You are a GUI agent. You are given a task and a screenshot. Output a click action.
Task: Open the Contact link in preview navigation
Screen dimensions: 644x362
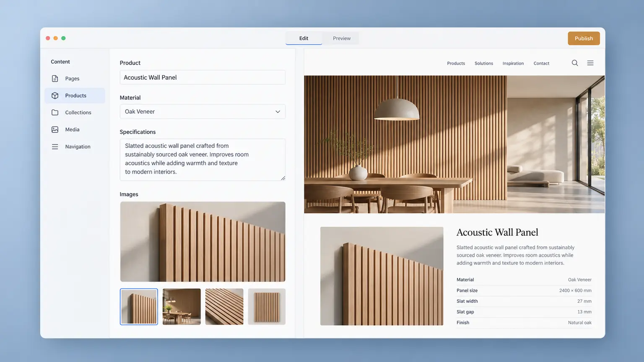click(x=541, y=63)
